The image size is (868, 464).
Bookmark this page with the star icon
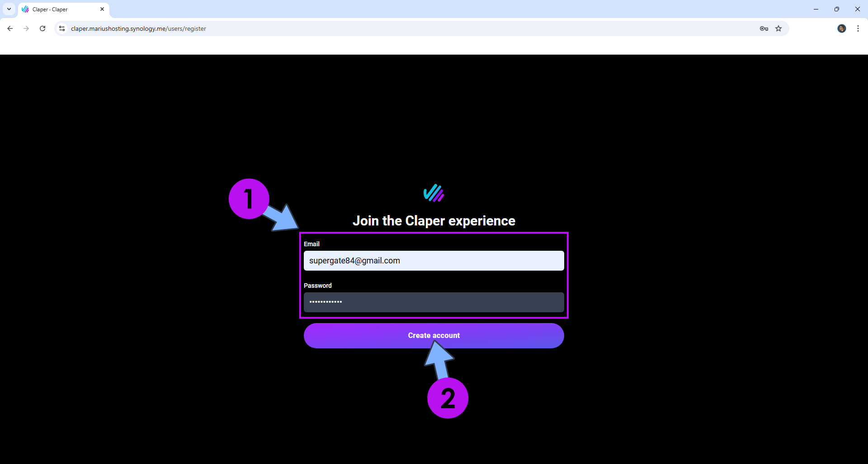click(778, 28)
